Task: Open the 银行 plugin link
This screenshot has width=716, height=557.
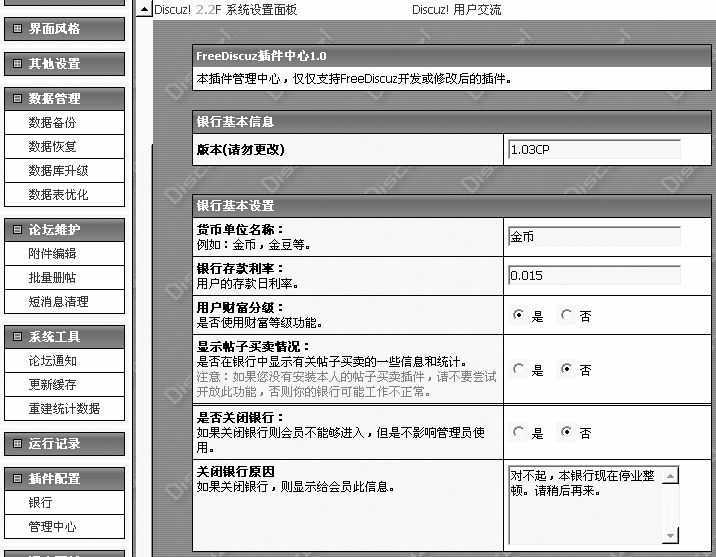Action: coord(40,503)
